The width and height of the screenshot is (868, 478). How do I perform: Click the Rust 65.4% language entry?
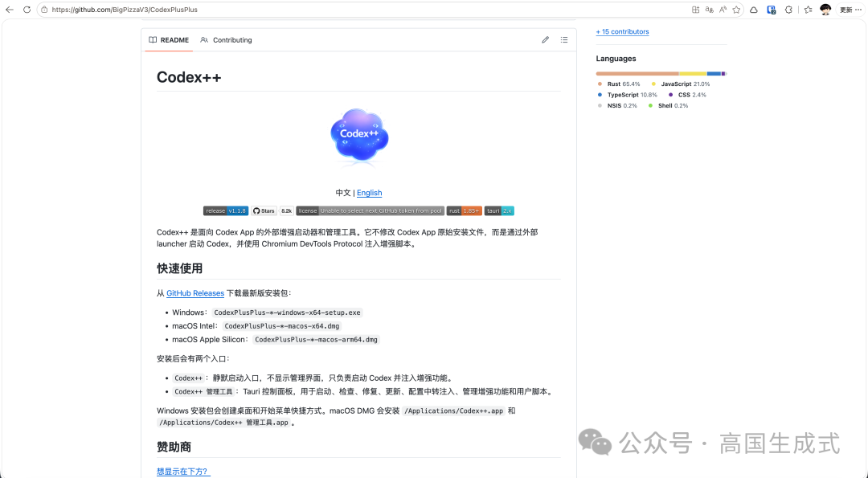(619, 84)
